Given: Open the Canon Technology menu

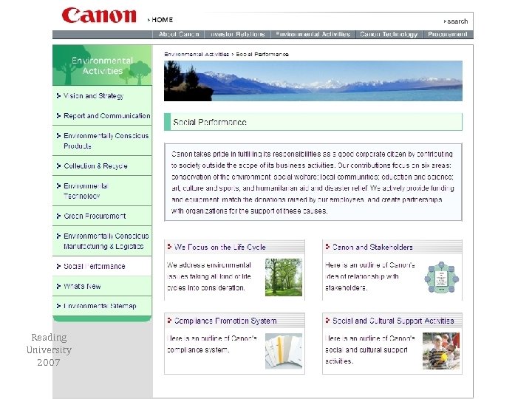Looking at the screenshot, I should click(x=389, y=34).
